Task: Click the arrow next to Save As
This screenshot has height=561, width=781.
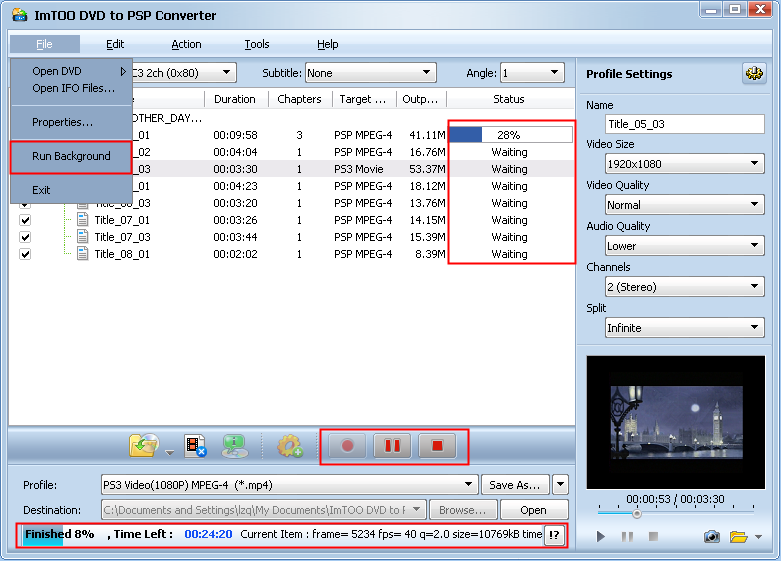Action: click(x=560, y=484)
